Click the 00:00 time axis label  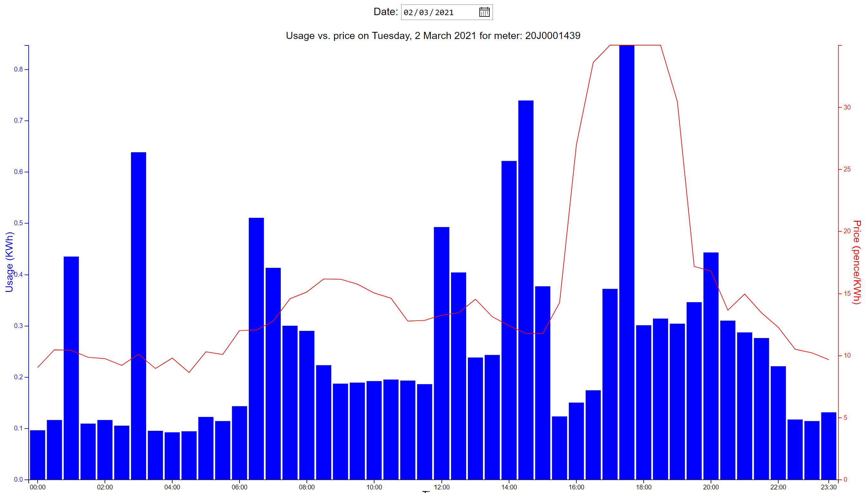coord(38,487)
